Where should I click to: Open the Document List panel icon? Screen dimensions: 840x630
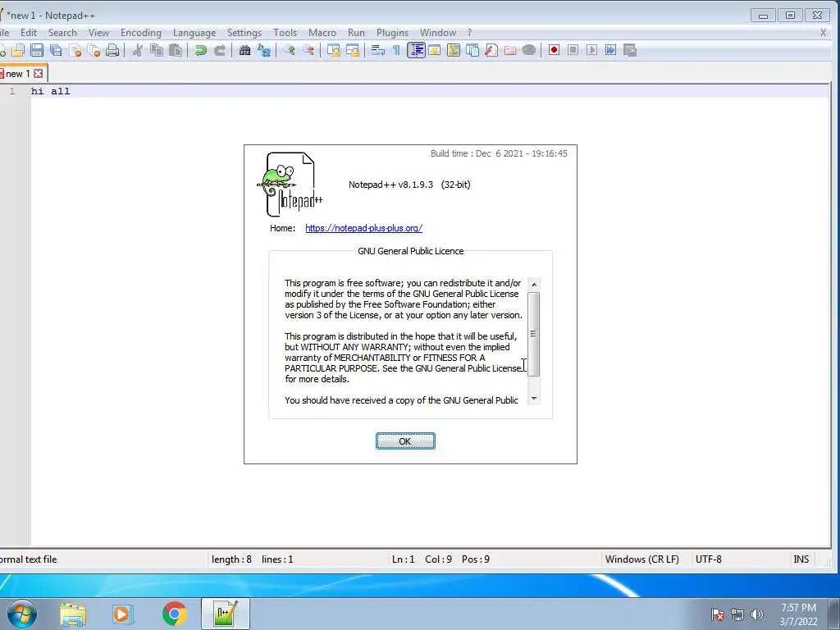pos(472,50)
